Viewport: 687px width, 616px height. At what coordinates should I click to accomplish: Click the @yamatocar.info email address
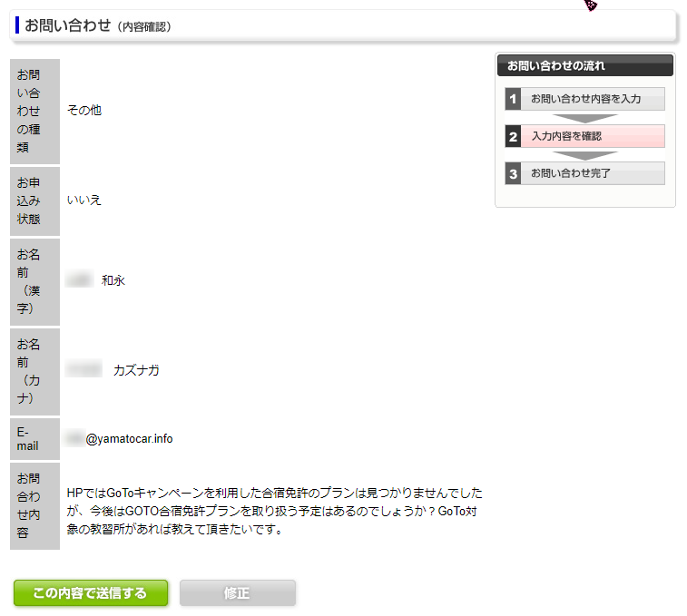coord(129,439)
